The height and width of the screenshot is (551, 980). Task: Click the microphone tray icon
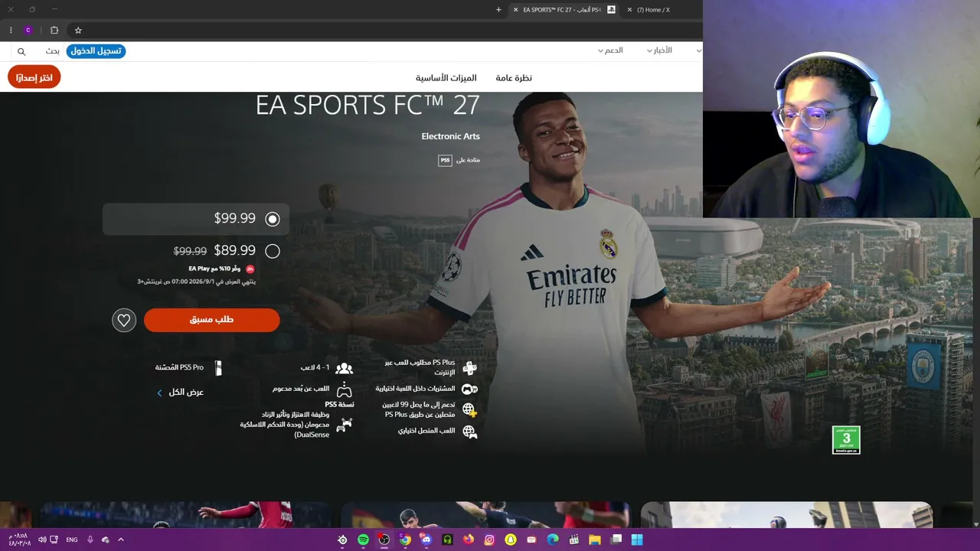point(90,540)
